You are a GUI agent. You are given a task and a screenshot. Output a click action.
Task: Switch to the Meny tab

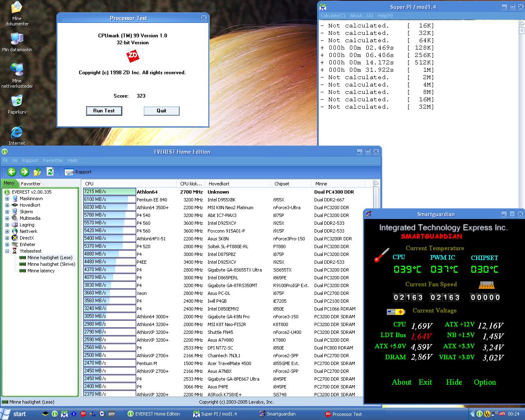(9, 183)
